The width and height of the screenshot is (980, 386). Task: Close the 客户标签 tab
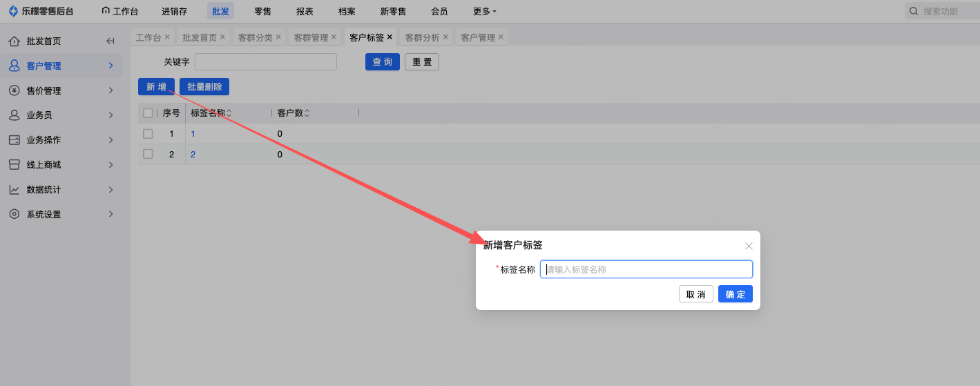click(x=390, y=37)
